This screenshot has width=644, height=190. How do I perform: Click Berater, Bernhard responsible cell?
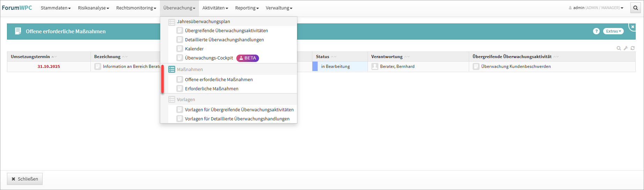418,66
